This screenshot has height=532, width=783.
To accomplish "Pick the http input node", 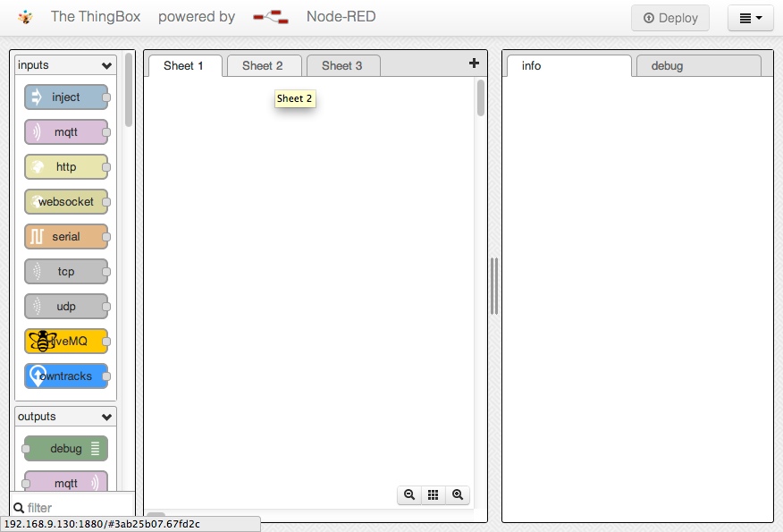I will point(66,167).
